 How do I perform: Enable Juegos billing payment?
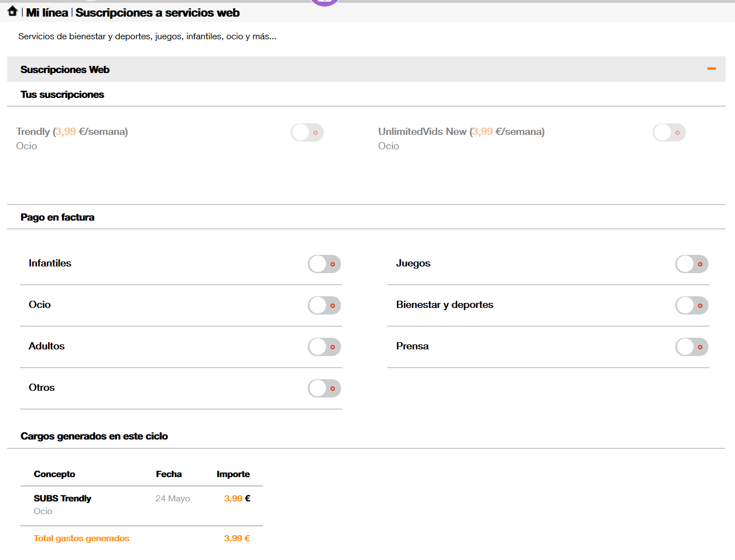(692, 264)
